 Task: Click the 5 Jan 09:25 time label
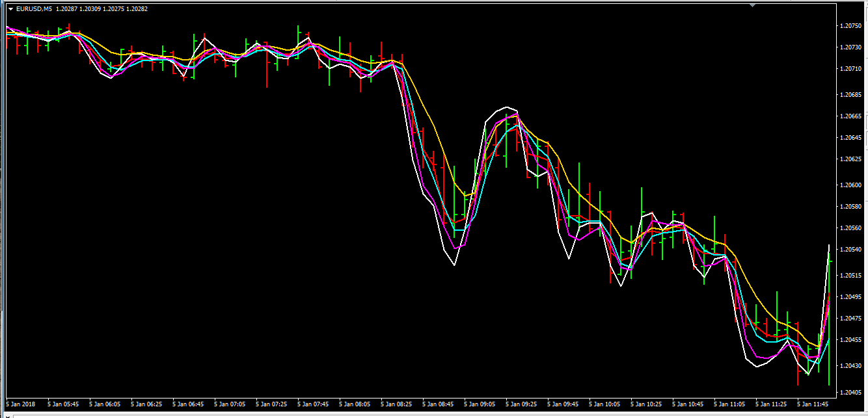point(522,404)
